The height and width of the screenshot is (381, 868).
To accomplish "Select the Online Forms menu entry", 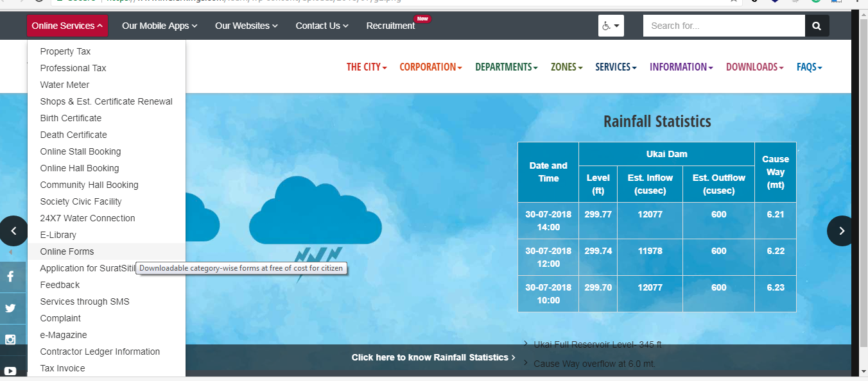I will (x=67, y=251).
